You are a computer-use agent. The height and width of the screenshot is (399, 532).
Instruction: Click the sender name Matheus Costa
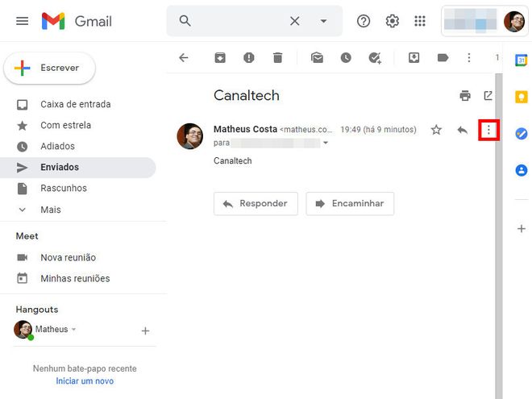(245, 129)
